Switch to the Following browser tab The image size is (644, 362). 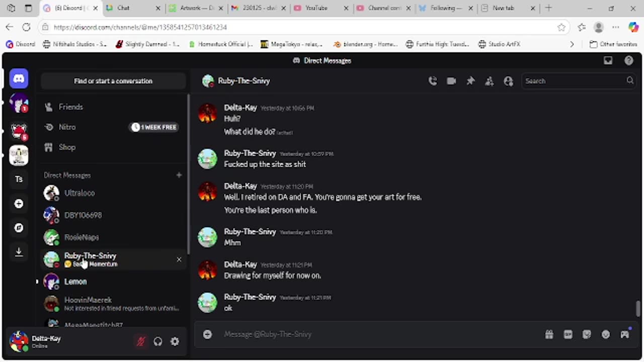coord(446,8)
